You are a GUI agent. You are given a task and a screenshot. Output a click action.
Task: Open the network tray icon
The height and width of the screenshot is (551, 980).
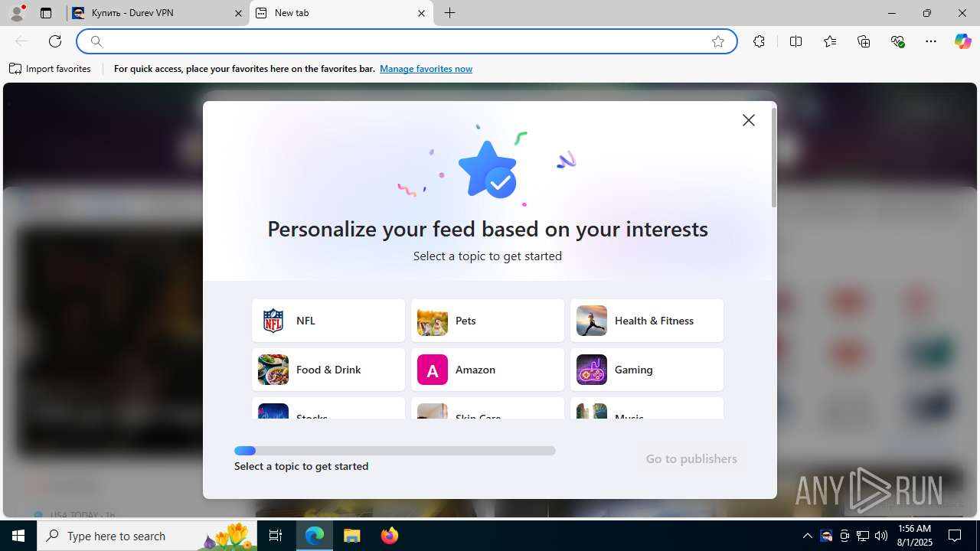(x=863, y=536)
